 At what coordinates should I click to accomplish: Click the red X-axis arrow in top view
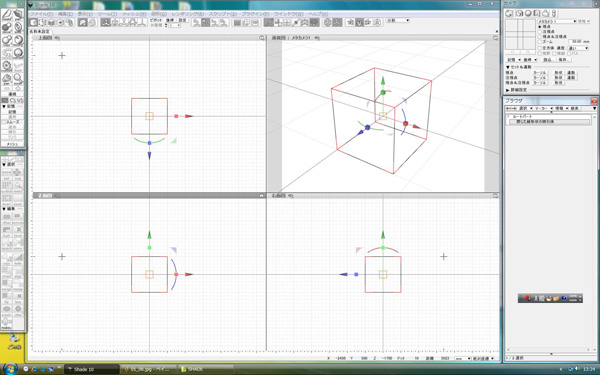coord(189,116)
